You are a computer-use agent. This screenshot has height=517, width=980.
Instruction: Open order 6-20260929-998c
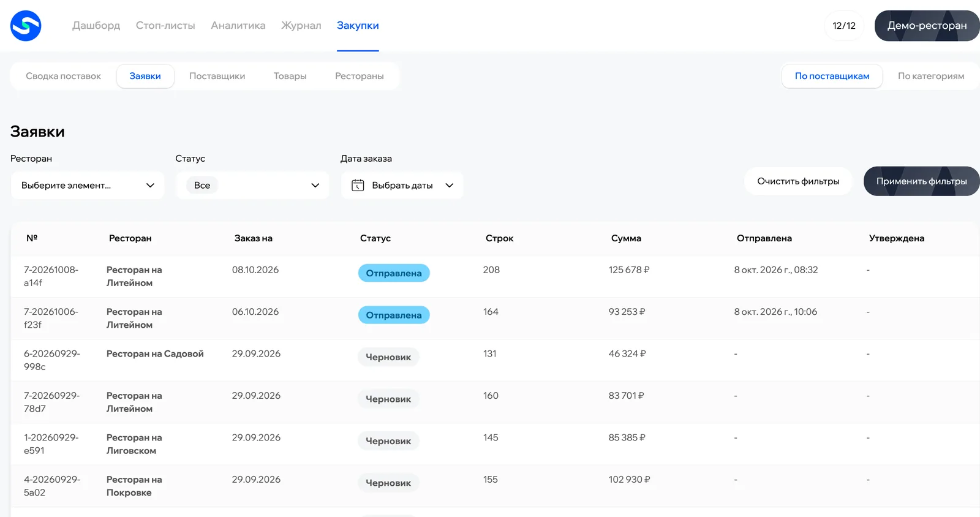[x=52, y=360]
